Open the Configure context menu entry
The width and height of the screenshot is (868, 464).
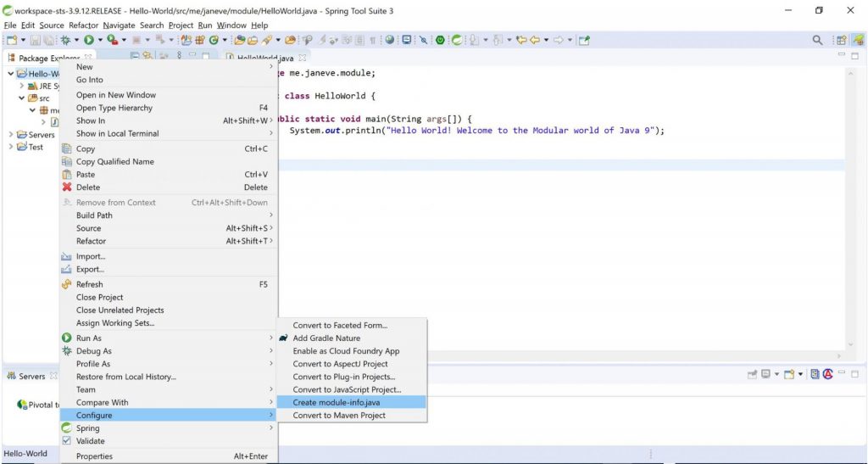point(169,416)
